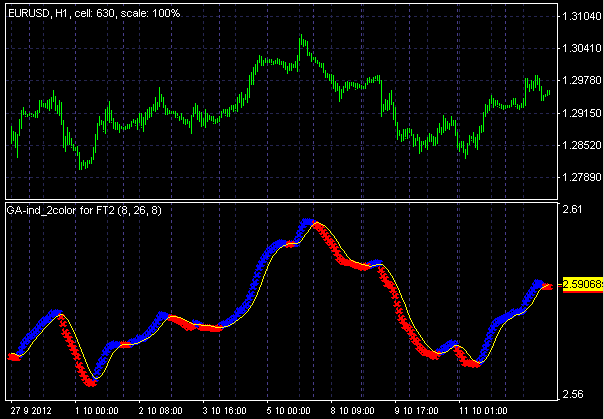Screen dimensions: 604x419
Task: Click indicator scale value 2.56
Action: 572,394
